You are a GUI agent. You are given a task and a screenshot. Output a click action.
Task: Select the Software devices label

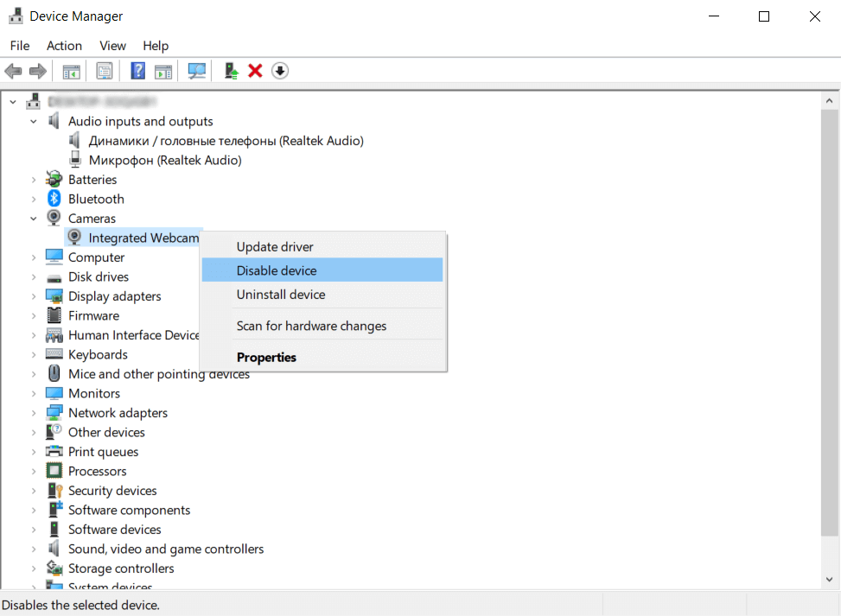tap(114, 529)
